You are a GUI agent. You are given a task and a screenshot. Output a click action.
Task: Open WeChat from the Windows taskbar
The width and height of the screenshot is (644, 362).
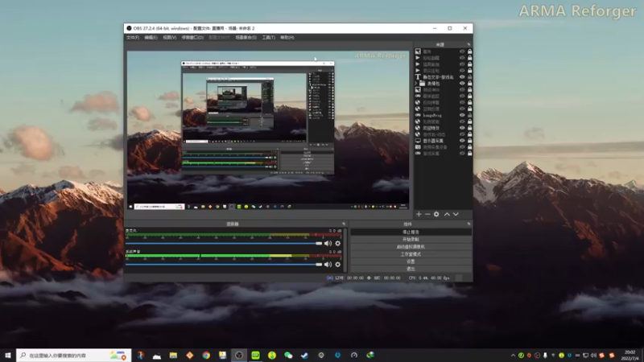coord(288,355)
